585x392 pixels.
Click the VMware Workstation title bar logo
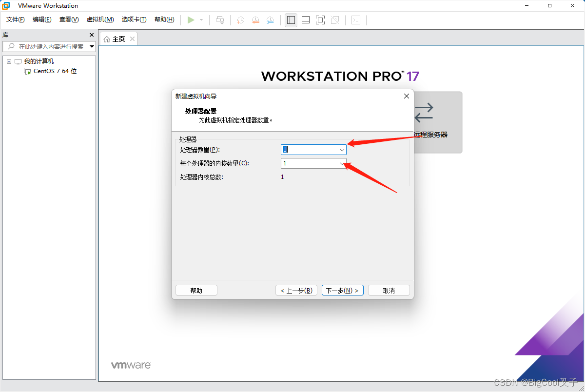[x=6, y=6]
